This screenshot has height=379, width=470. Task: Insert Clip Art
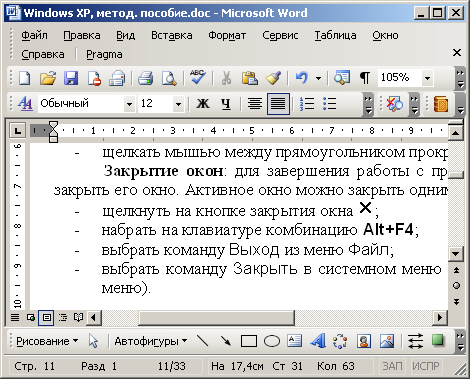(x=364, y=341)
